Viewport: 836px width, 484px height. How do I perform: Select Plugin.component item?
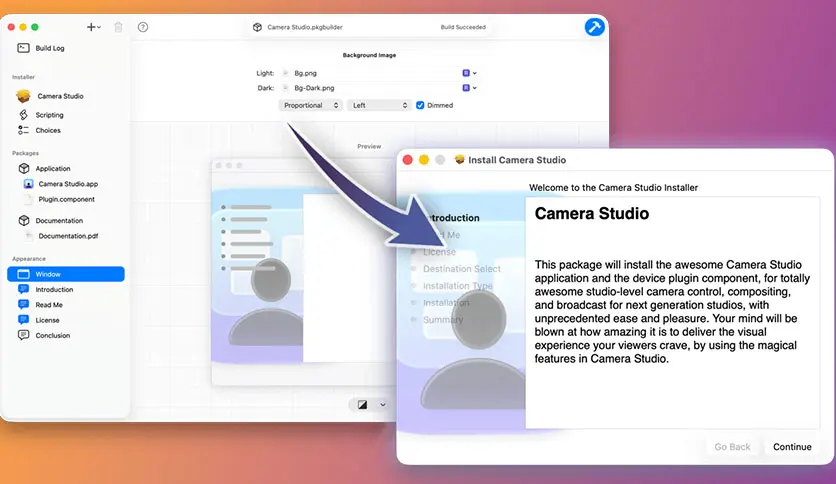click(x=66, y=199)
